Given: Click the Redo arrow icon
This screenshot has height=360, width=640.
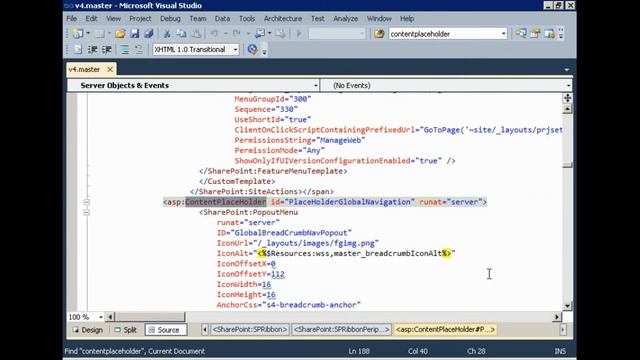Looking at the screenshot, I should (x=236, y=34).
